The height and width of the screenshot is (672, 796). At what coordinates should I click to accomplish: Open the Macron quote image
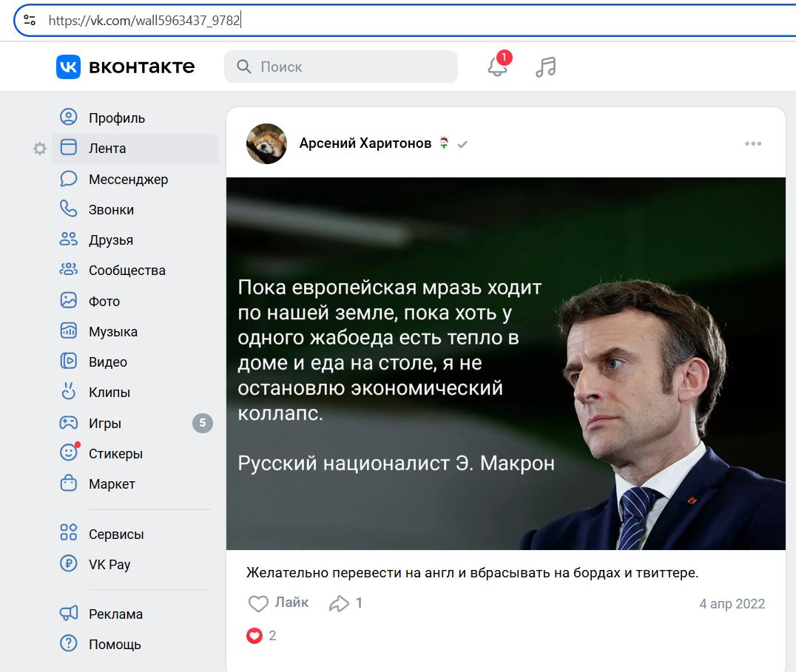(505, 363)
